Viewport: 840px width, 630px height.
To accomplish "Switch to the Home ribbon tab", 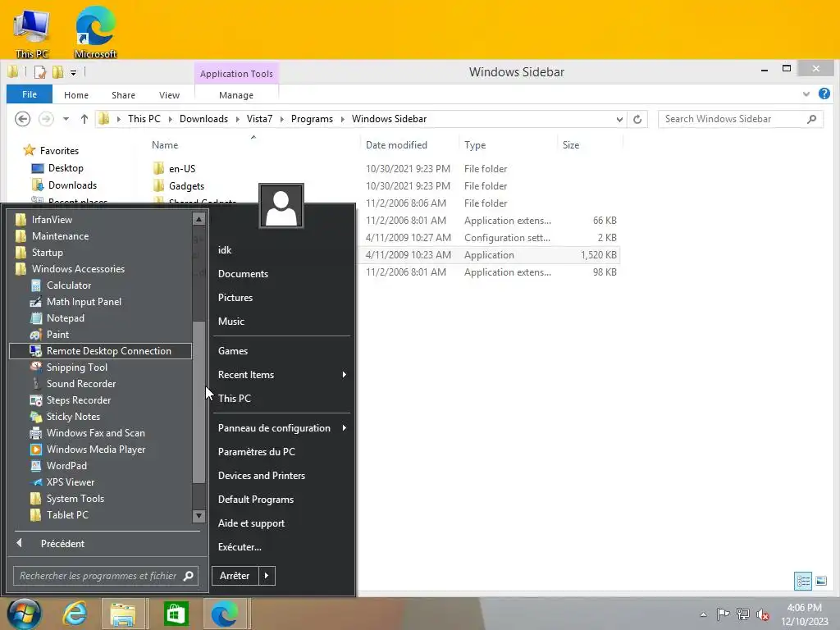I will click(x=76, y=95).
